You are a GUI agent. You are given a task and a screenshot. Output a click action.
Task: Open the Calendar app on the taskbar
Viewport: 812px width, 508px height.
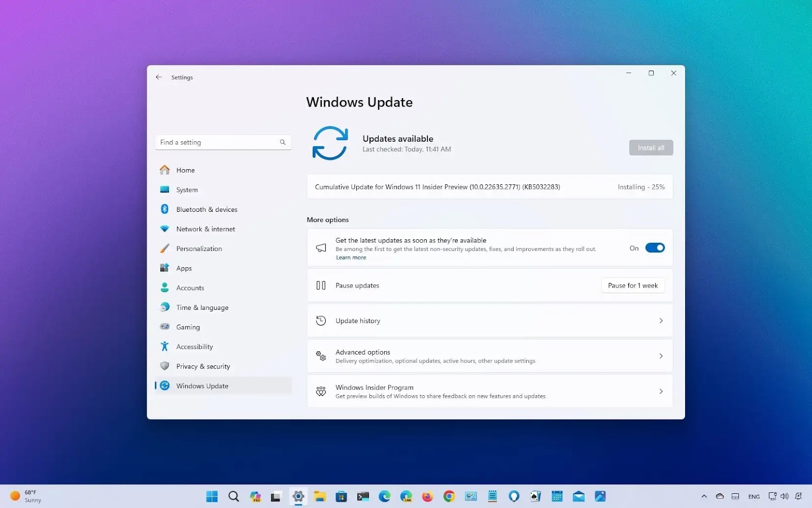click(557, 496)
